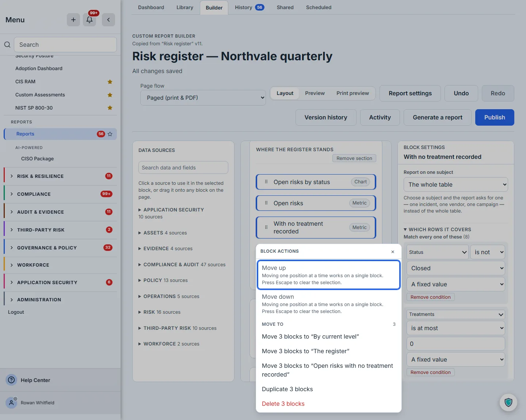Open the notifications bell
This screenshot has height=420, width=526.
tap(89, 20)
